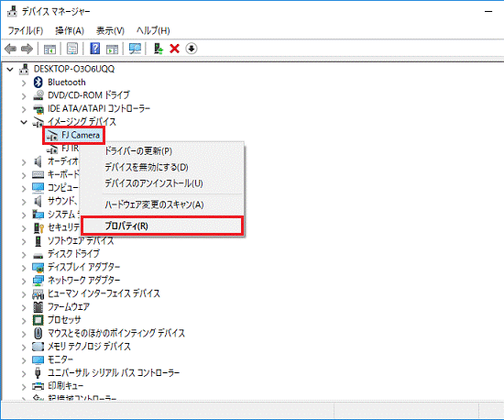Expand IDE ATA/ATAPI コントローラー category
This screenshot has width=504, height=420.
point(24,109)
